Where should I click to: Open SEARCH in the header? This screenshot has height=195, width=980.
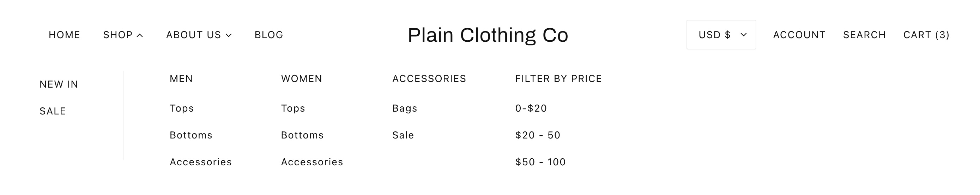(864, 35)
